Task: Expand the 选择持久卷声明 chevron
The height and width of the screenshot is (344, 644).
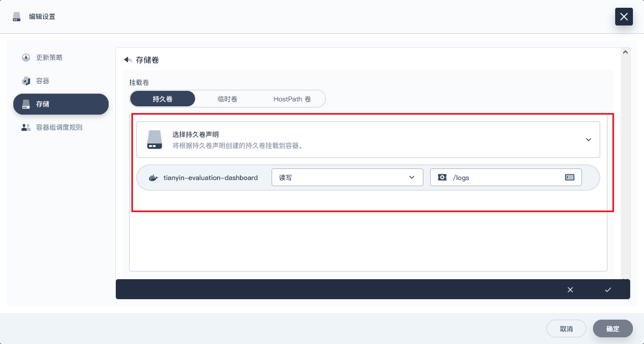Action: coord(589,140)
